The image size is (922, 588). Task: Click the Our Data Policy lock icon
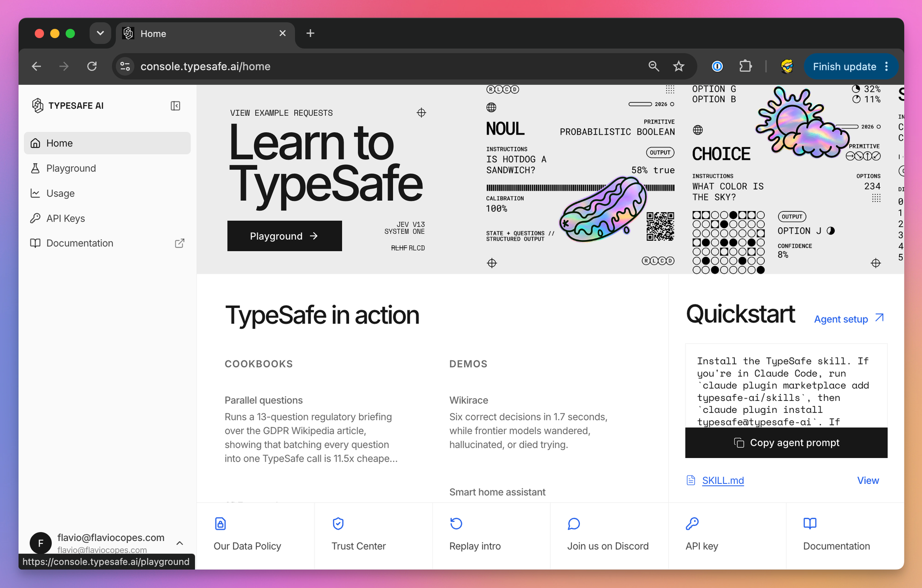tap(220, 523)
